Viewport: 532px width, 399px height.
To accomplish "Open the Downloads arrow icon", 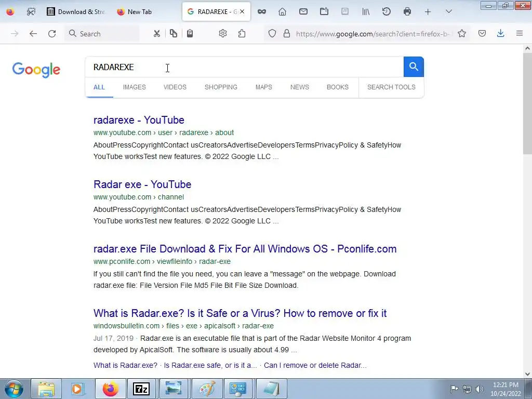I will (500, 33).
